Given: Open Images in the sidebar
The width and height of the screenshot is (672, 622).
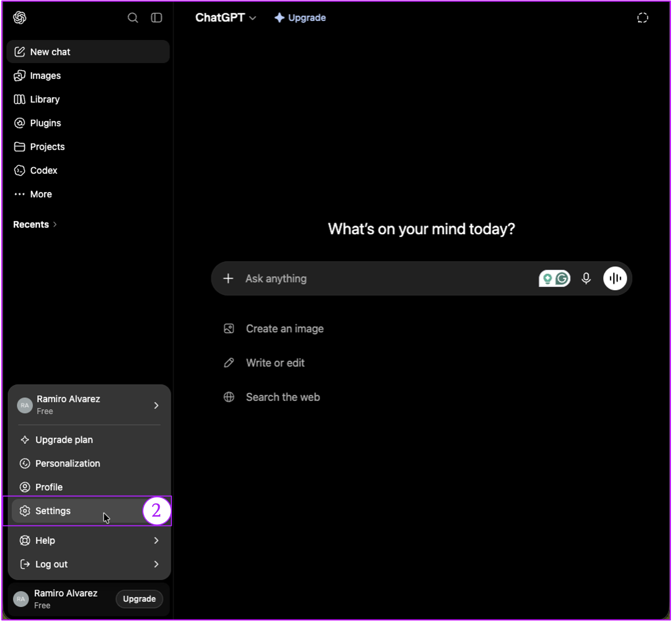Looking at the screenshot, I should point(88,76).
